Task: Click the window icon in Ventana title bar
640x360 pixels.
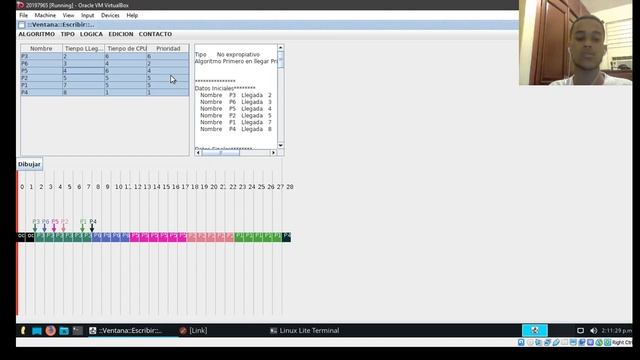Action: tap(22, 25)
